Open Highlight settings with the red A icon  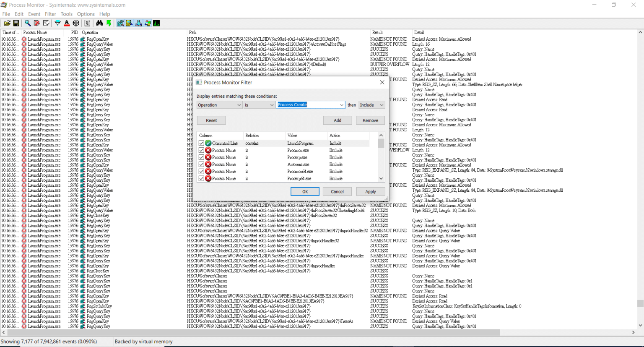67,23
